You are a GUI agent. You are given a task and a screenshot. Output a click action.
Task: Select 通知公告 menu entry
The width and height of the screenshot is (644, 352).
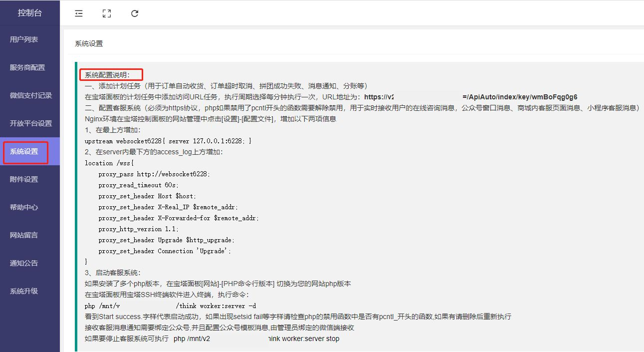click(x=24, y=263)
